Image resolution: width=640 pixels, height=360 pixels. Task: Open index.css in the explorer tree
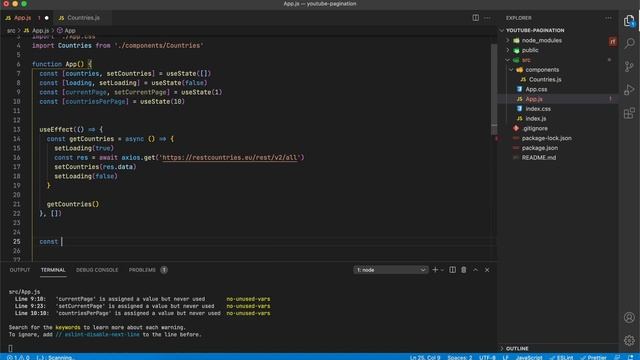coord(538,109)
